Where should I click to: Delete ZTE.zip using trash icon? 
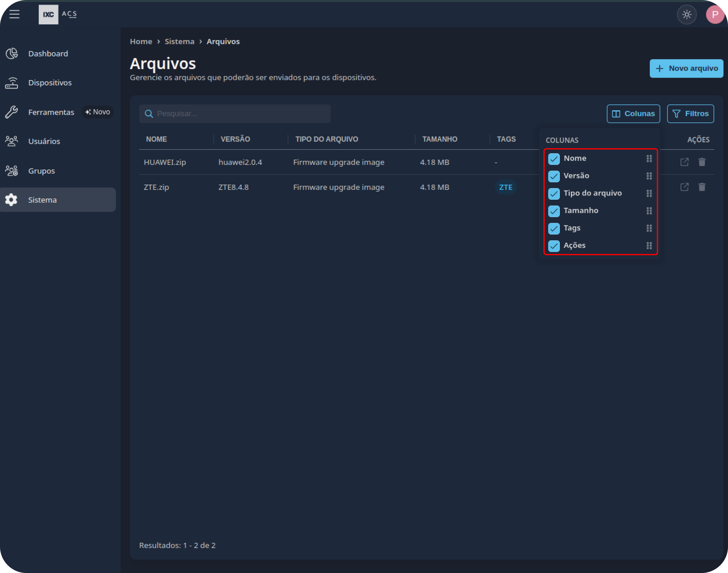[702, 187]
